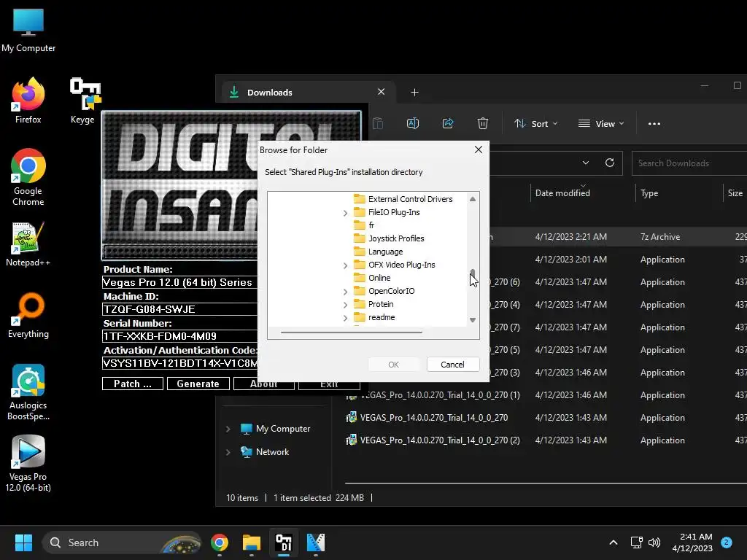Add a new Explorer tab

pos(414,92)
